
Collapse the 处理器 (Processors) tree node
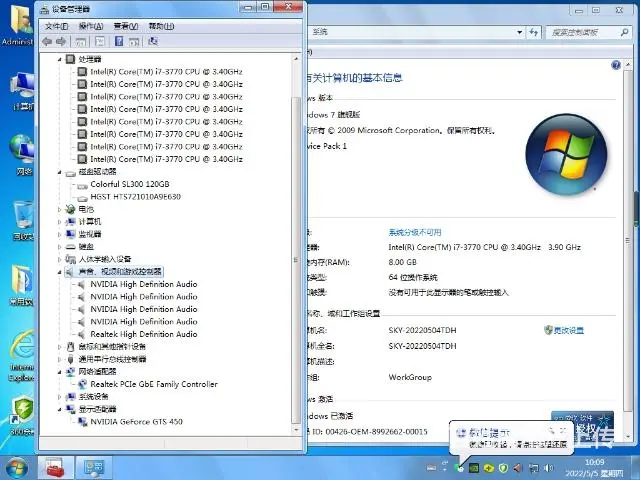tap(59, 59)
